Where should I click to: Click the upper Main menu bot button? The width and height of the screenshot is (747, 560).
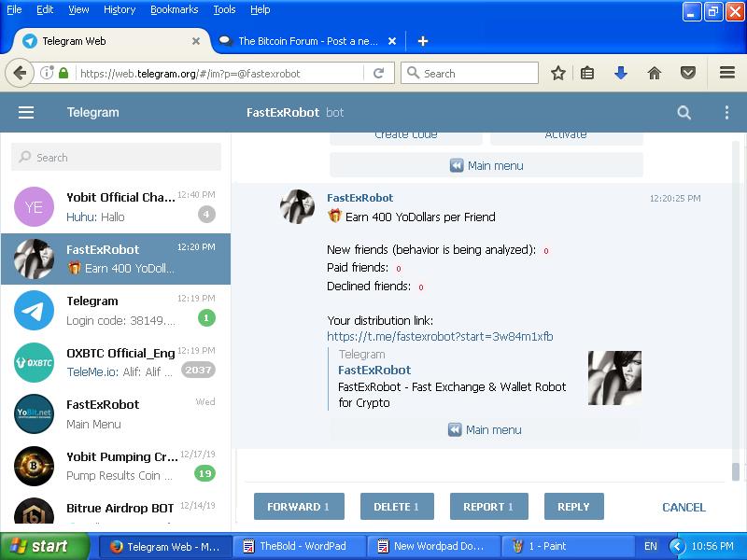point(486,165)
